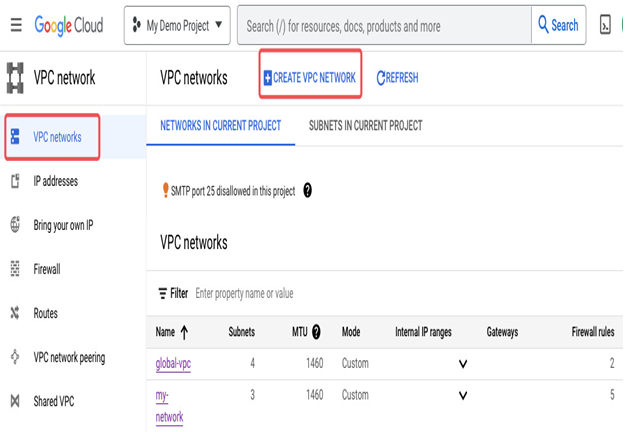Click my-network firewall rules count 5
Image resolution: width=633 pixels, height=432 pixels.
612,394
